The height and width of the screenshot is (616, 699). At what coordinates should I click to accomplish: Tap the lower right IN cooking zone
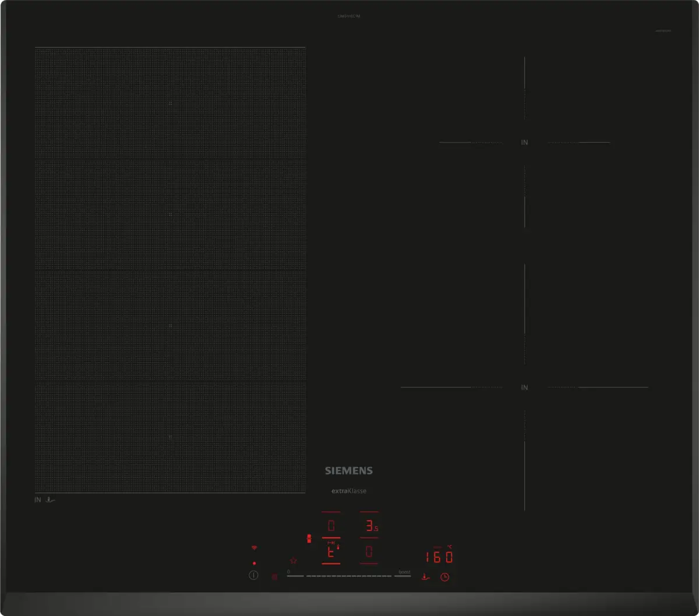tap(524, 387)
